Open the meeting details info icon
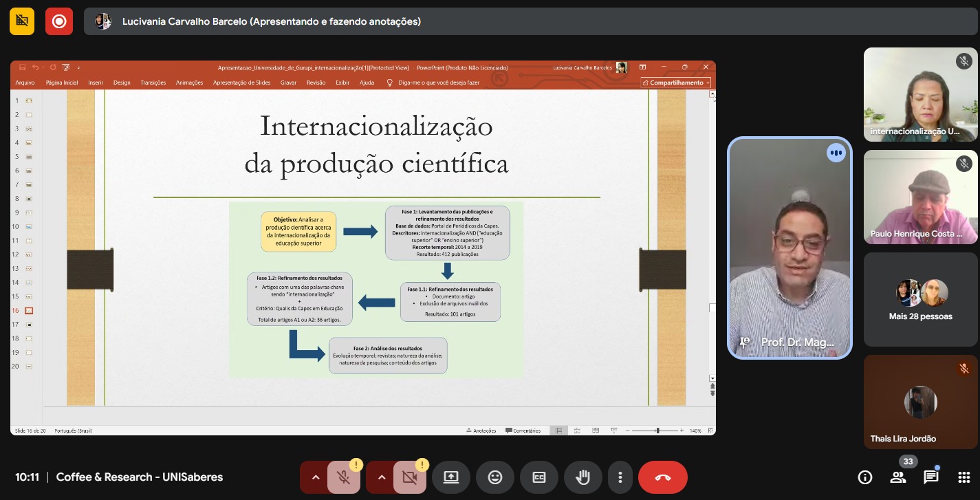 (865, 477)
